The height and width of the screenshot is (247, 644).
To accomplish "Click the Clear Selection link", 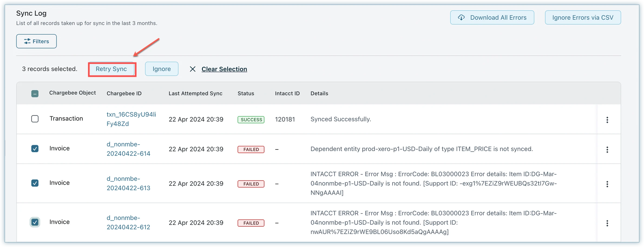I will tap(224, 69).
